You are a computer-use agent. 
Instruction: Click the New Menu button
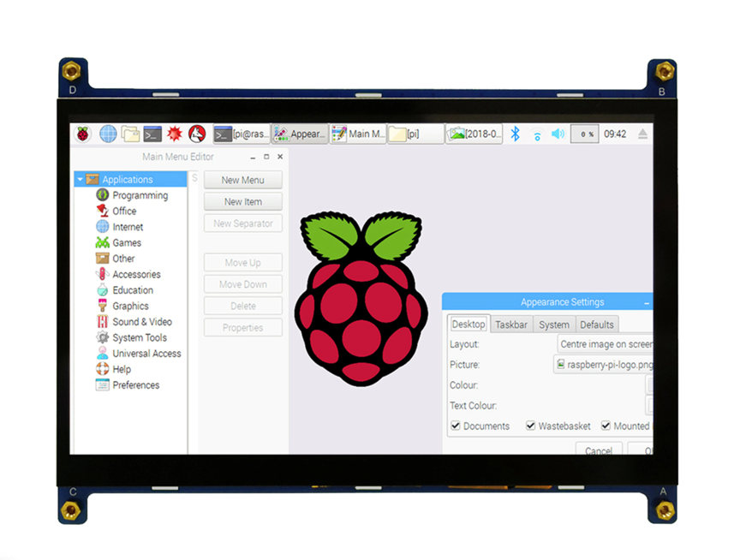243,180
